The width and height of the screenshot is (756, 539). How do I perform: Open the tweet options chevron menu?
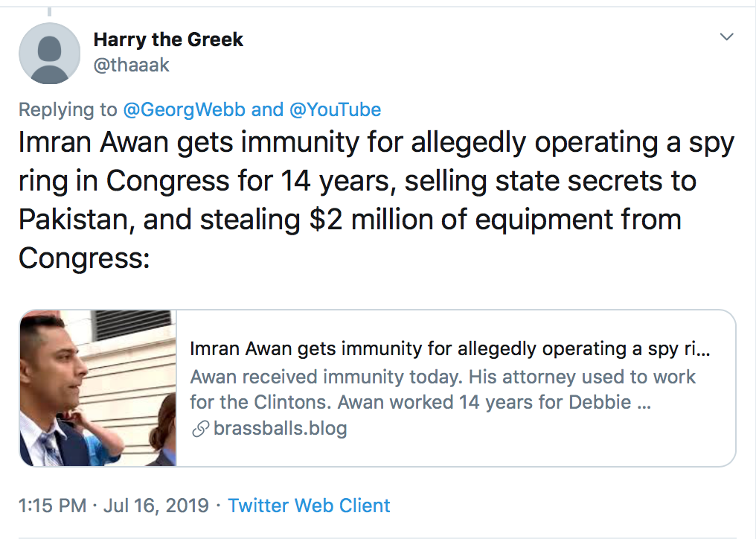[726, 36]
